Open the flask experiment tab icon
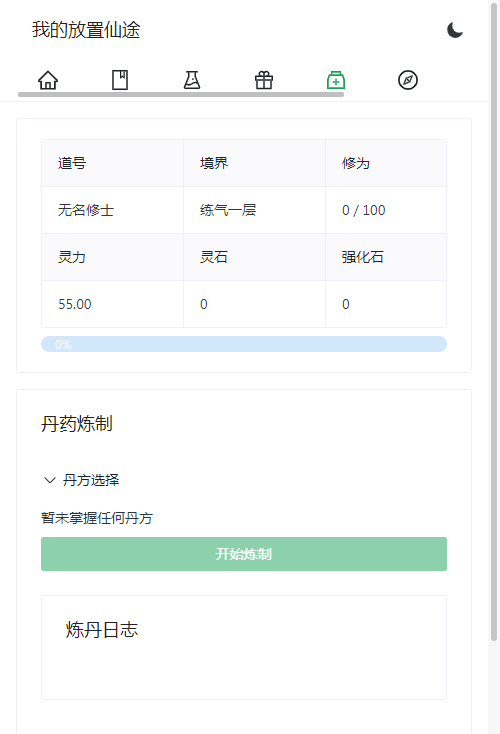 click(192, 80)
